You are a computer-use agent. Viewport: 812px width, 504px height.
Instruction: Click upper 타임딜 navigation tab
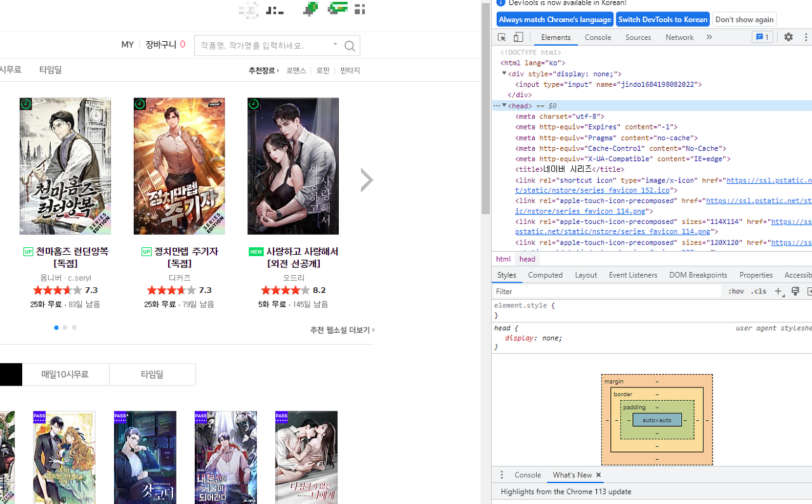[x=50, y=70]
